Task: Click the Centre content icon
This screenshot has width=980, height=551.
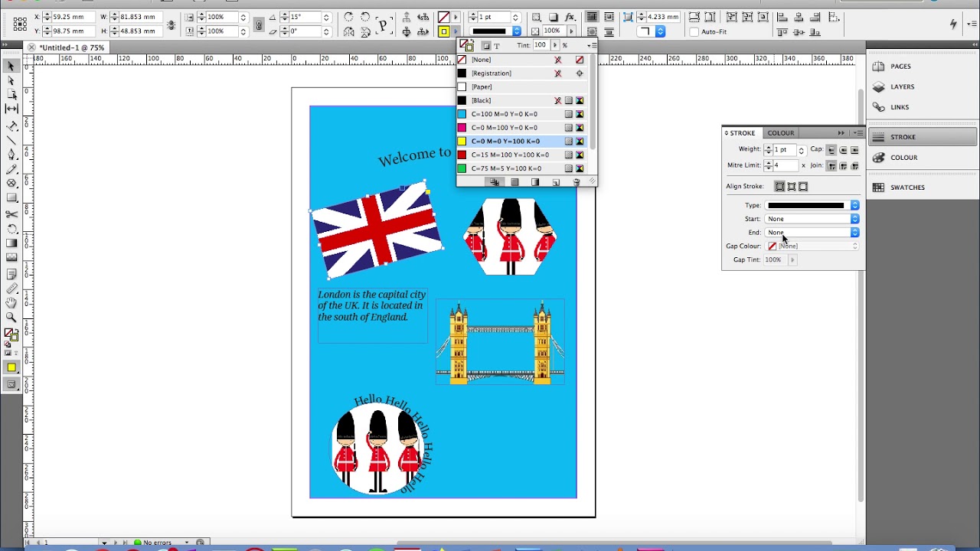Action: pyautogui.click(x=763, y=17)
